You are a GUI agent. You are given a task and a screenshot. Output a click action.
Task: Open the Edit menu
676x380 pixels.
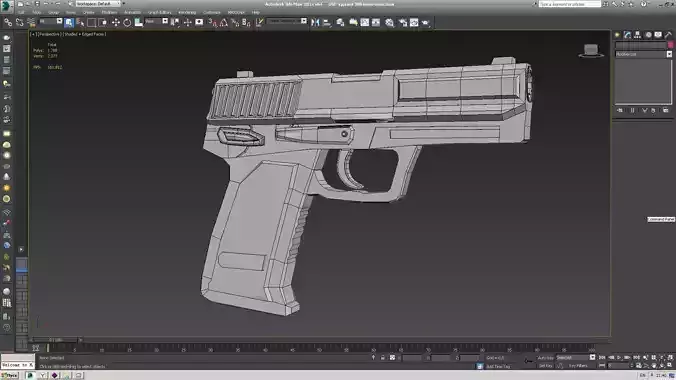click(21, 13)
